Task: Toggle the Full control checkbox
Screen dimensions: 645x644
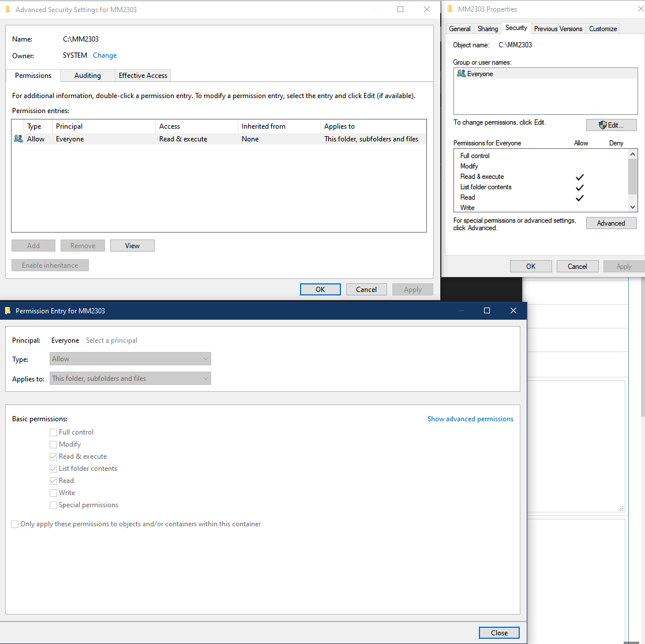Action: pos(54,432)
